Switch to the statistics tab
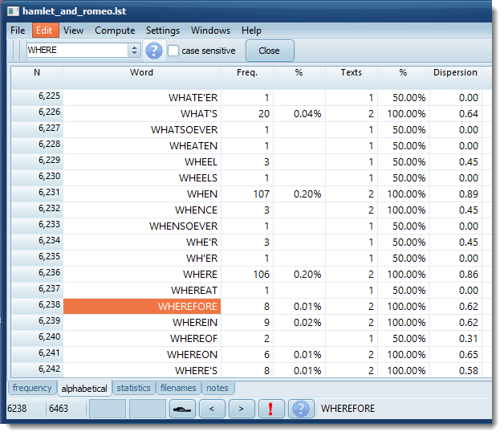Image resolution: width=504 pixels, height=436 pixels. pos(133,388)
